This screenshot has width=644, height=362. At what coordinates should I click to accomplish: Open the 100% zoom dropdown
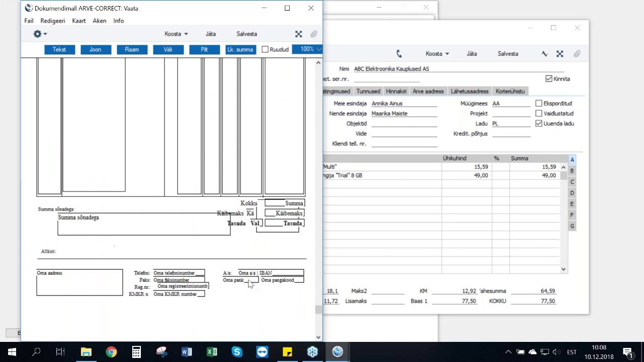click(307, 49)
